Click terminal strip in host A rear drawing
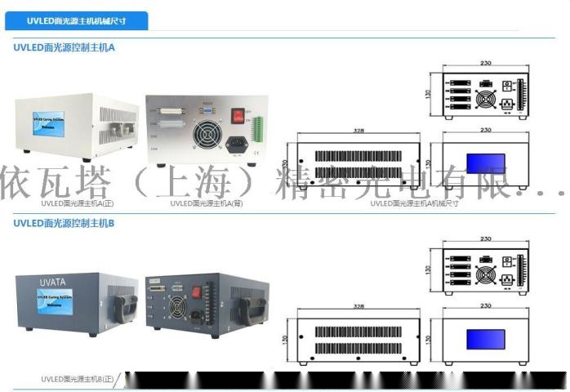 tap(521, 95)
